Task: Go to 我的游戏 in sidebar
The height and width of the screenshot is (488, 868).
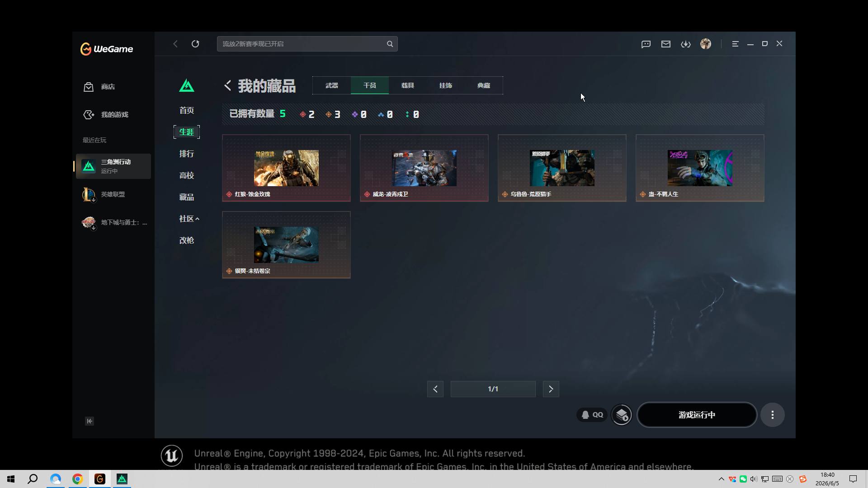Action: coord(106,115)
